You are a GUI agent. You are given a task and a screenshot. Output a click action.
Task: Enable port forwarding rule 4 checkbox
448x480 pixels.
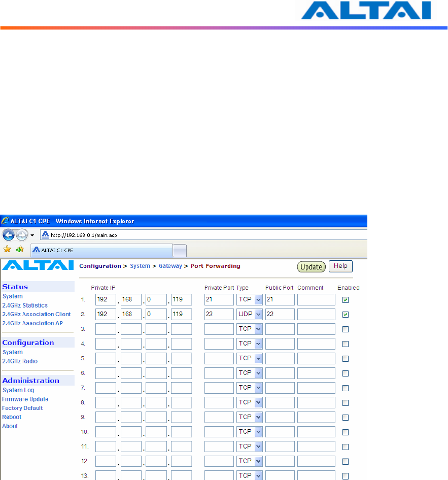[346, 344]
